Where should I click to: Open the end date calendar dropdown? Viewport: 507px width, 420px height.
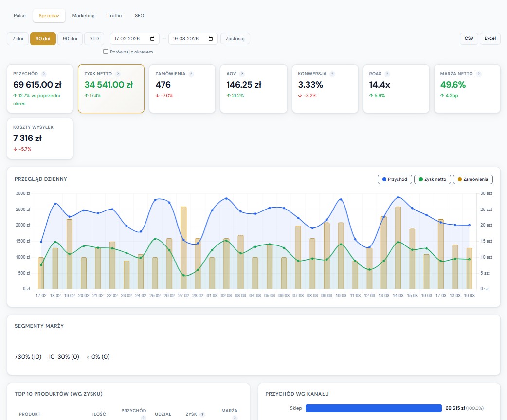tap(211, 39)
